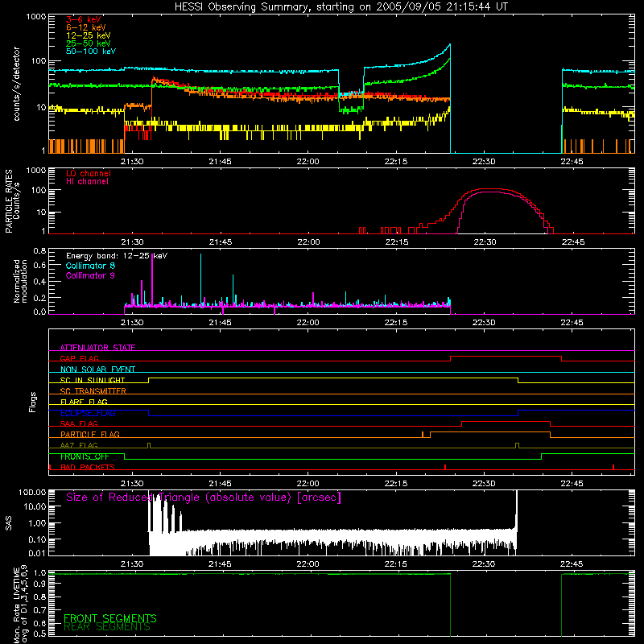Click the 100.00 tick on SAS axis
Image resolution: width=644 pixels, height=644 pixels.
pyautogui.click(x=32, y=492)
